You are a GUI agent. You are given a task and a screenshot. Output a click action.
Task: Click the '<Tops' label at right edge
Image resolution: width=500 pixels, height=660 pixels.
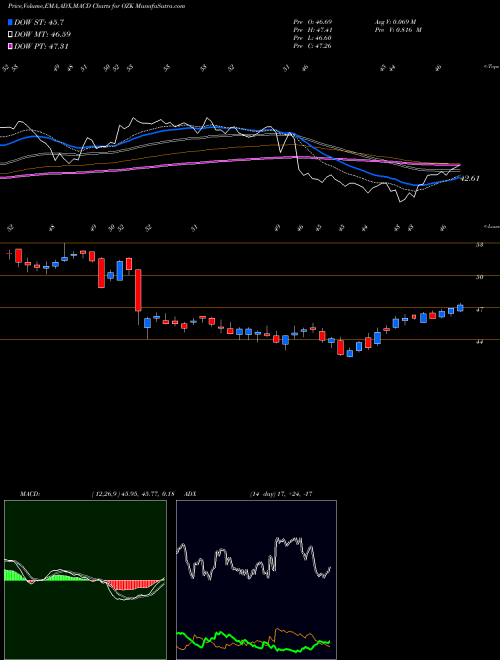(491, 67)
